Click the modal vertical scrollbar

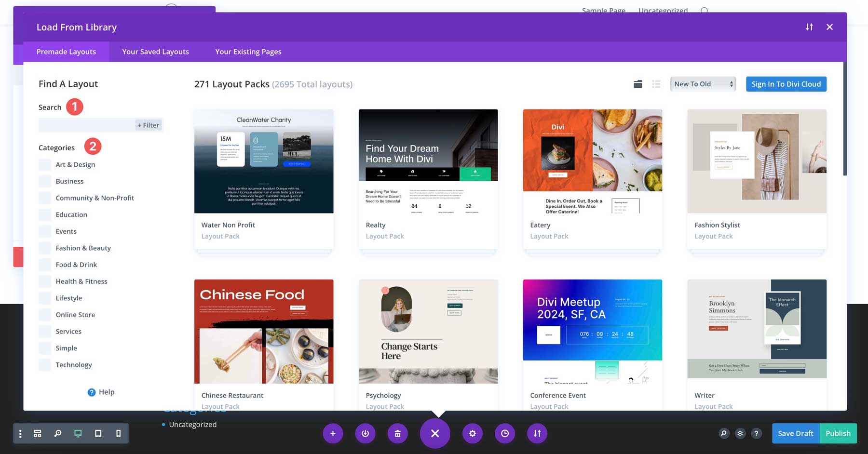point(845,119)
